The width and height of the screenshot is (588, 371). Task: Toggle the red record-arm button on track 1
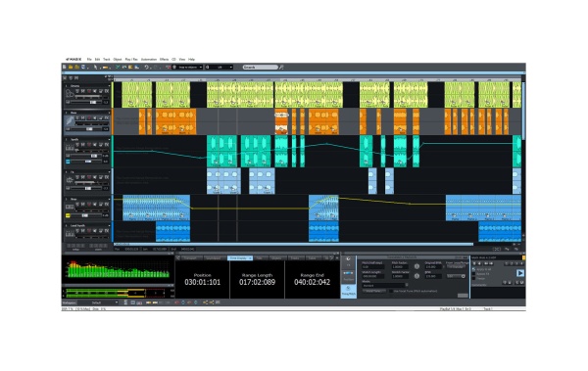[x=89, y=91]
